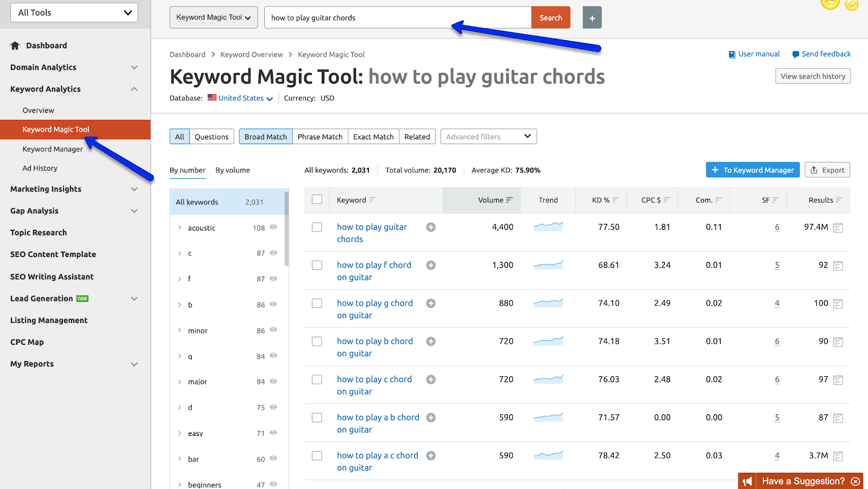Open View search history
Image resolution: width=868 pixels, height=489 pixels.
pyautogui.click(x=813, y=76)
